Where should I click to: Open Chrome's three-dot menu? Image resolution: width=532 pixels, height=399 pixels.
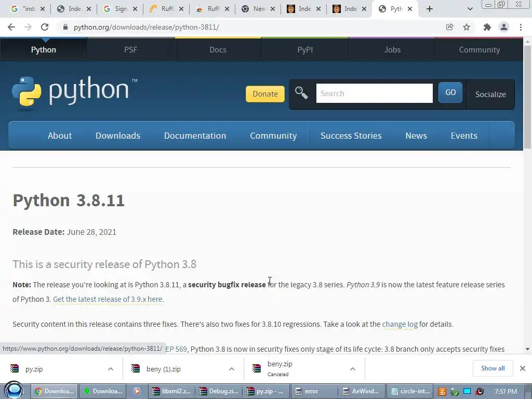coord(521,27)
